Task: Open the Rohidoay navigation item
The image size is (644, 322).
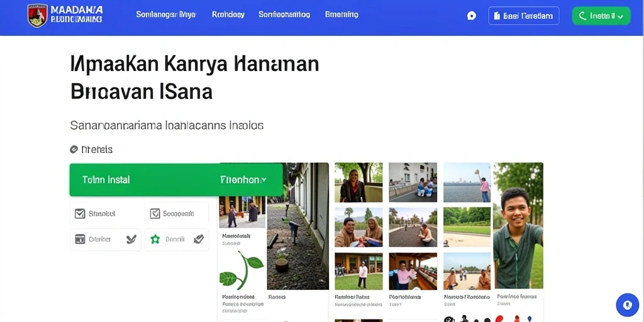Action: [x=228, y=15]
